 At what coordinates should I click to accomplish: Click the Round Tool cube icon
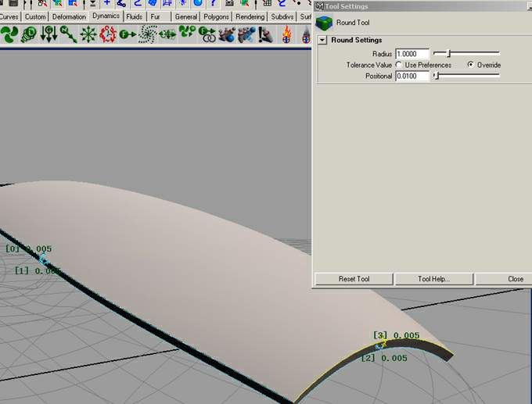324,23
